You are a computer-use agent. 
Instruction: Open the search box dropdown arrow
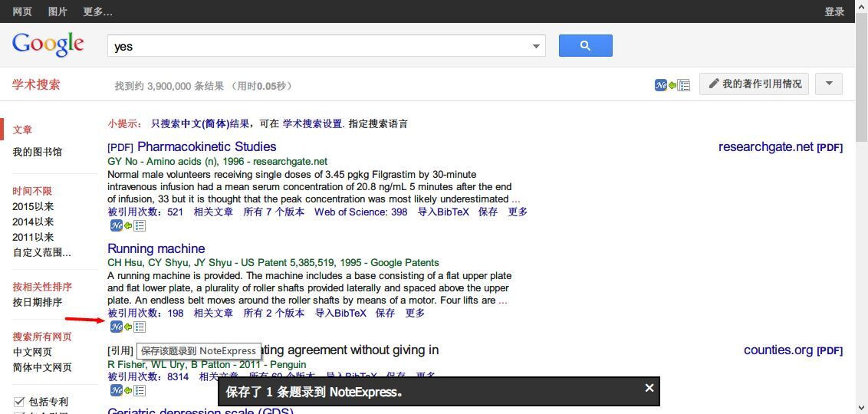[x=536, y=47]
